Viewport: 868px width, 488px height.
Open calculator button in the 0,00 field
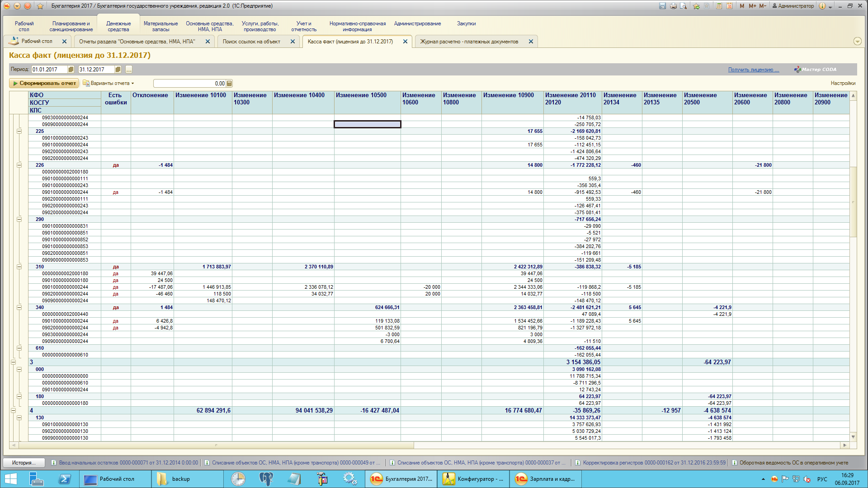(x=229, y=84)
